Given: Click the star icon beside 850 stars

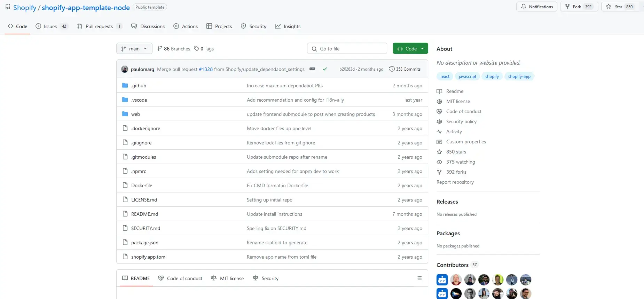Looking at the screenshot, I should click(439, 152).
